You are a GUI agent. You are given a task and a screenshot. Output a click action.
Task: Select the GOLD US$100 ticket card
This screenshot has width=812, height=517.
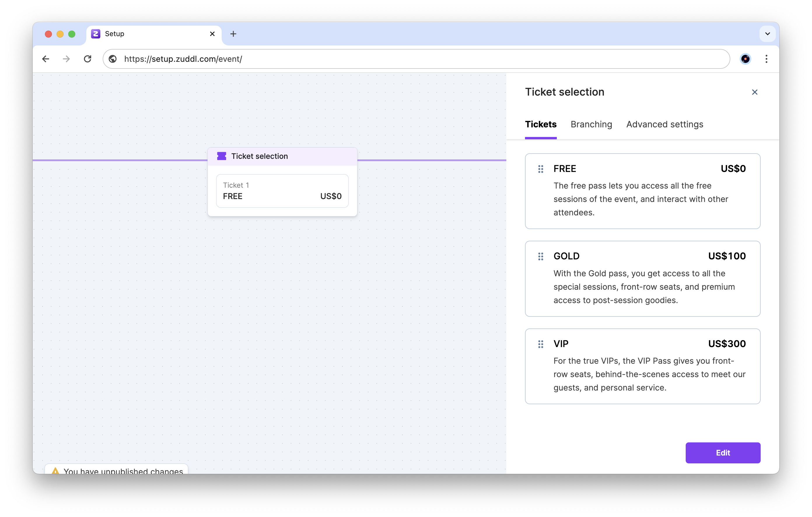coord(642,278)
